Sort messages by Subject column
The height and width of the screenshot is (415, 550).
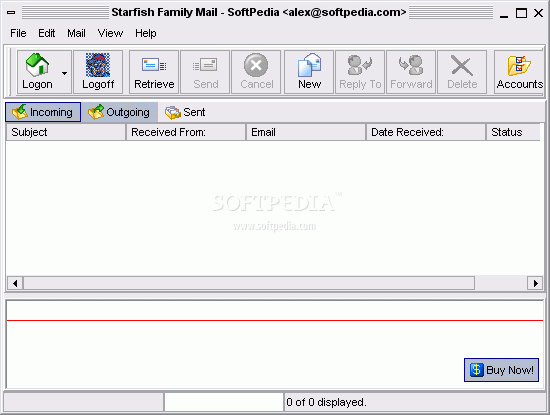66,132
